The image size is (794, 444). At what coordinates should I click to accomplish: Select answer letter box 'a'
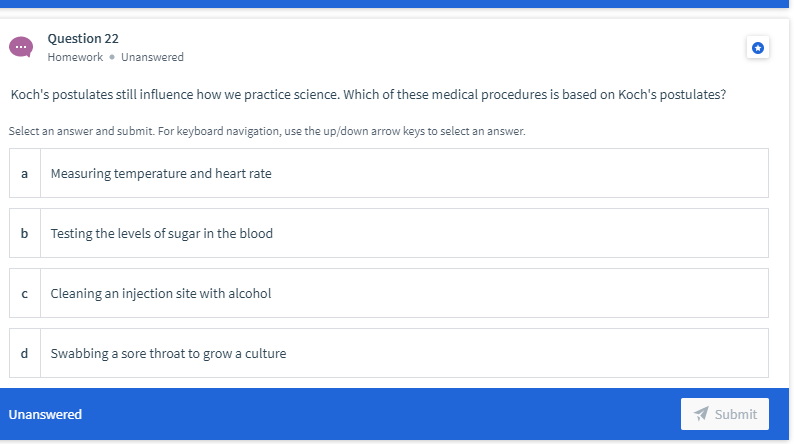tap(24, 173)
